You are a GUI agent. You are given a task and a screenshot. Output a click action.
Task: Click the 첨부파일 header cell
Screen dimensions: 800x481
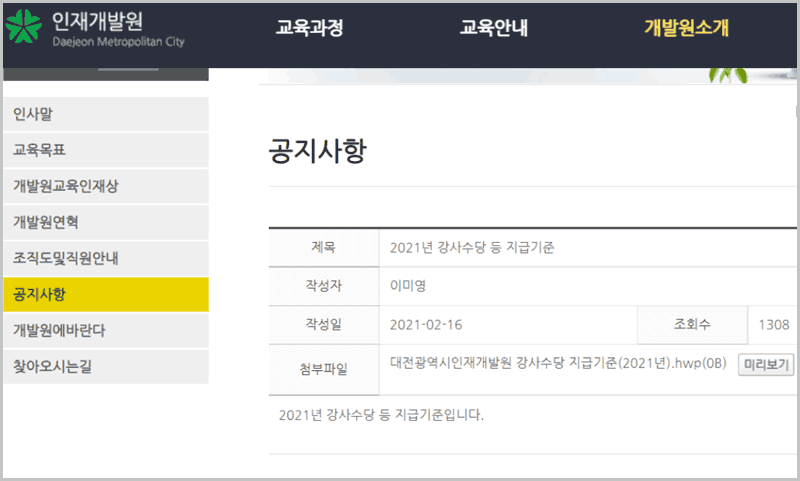(324, 369)
